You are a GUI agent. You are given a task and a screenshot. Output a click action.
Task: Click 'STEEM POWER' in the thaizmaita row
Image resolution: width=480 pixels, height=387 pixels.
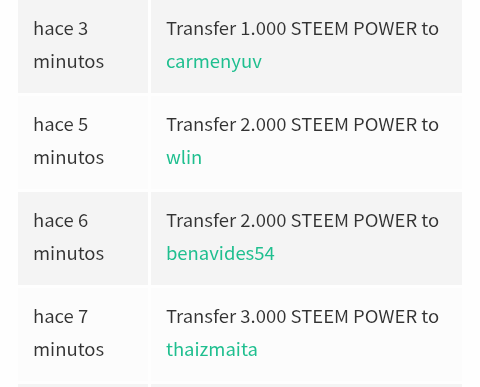[354, 317]
